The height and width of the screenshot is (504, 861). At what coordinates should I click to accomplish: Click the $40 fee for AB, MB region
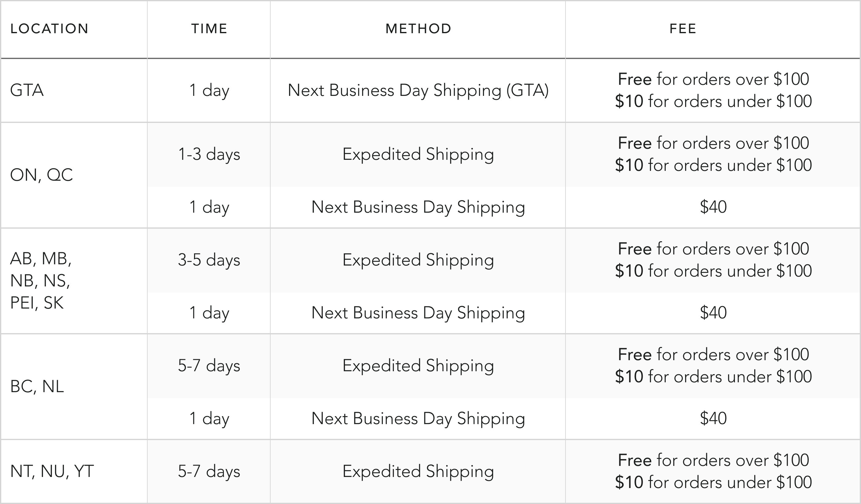pyautogui.click(x=713, y=313)
